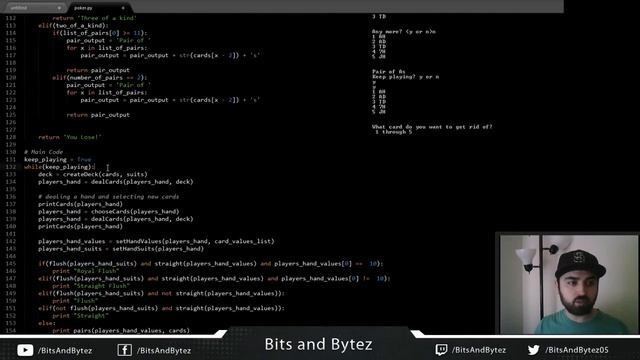Click the "return 'You Lose!'" line
The width and height of the screenshot is (640, 360).
click(70, 137)
